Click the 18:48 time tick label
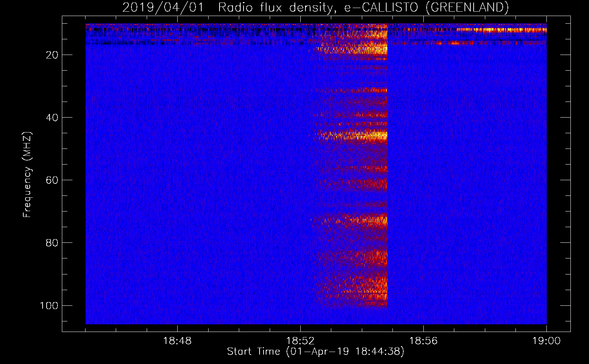This screenshot has height=364, width=589. 177,341
